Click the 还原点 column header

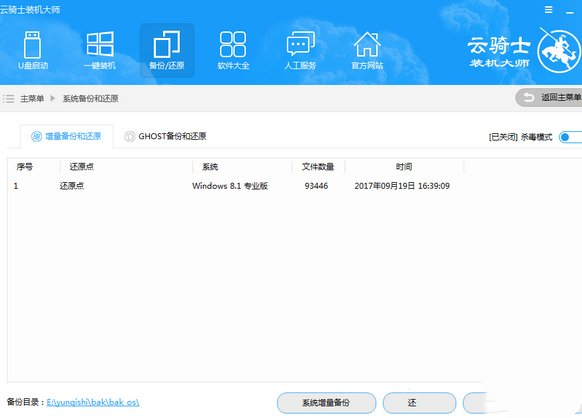(82, 167)
